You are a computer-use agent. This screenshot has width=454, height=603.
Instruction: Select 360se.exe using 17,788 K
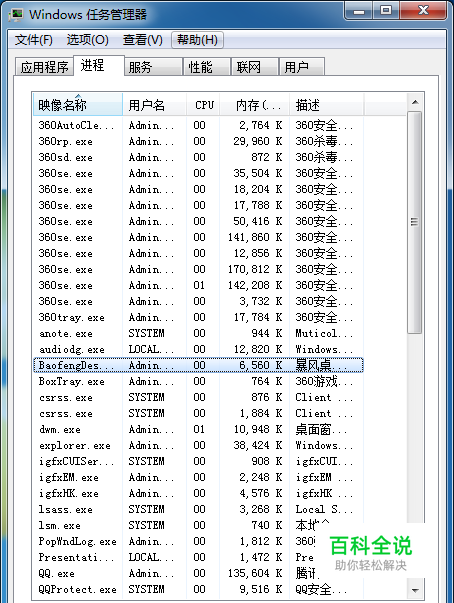(198, 205)
